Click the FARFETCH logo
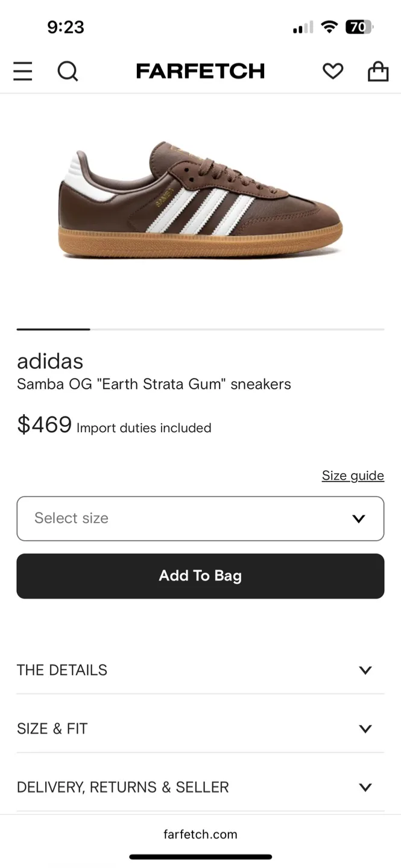Viewport: 401px width, 868px height. 200,71
